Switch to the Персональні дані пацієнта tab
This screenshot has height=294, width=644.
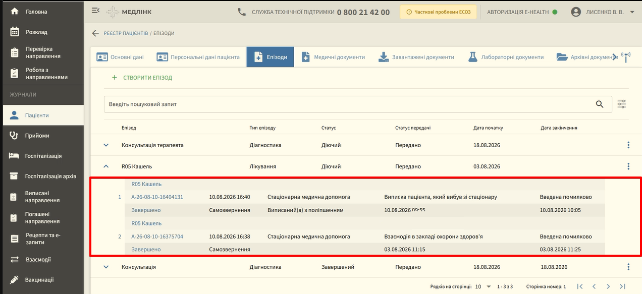pos(198,57)
